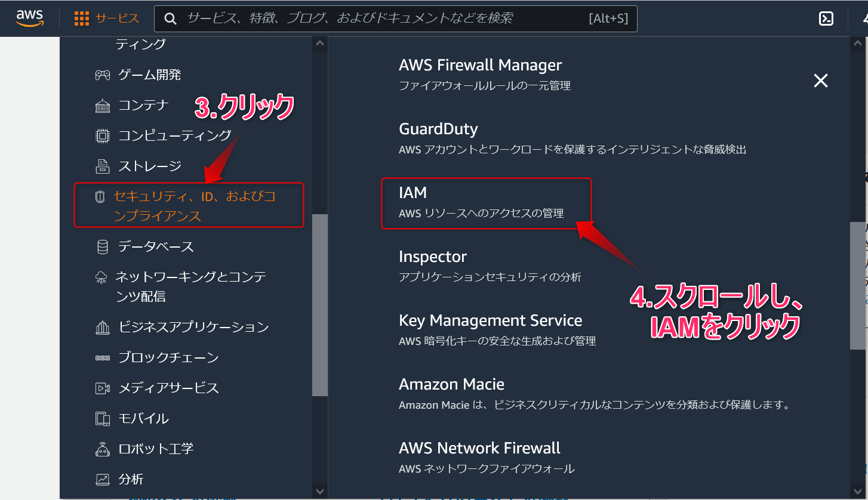Open Networking and Content Delivery category

pos(190,286)
